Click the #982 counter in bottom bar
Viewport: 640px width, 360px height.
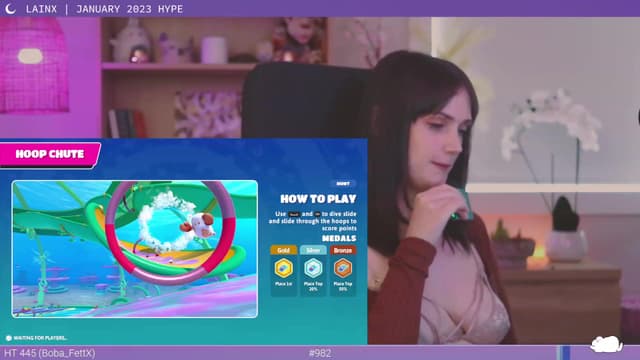[x=320, y=353]
